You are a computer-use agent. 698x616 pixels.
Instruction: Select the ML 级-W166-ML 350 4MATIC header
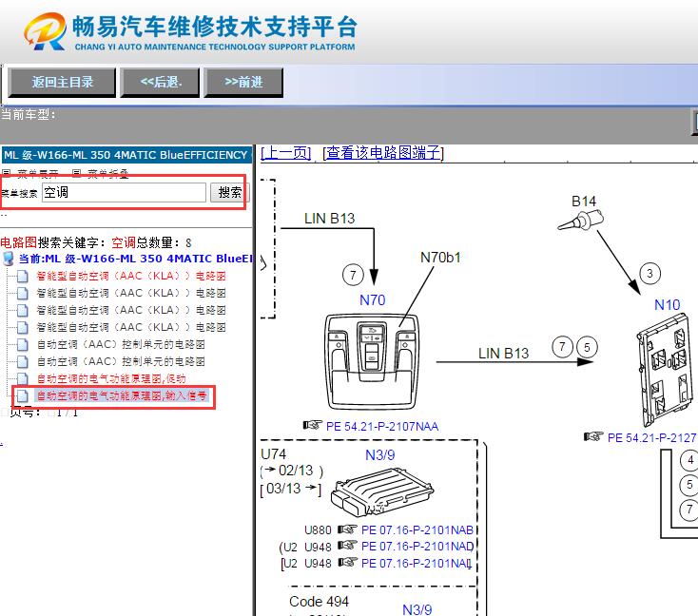click(126, 155)
